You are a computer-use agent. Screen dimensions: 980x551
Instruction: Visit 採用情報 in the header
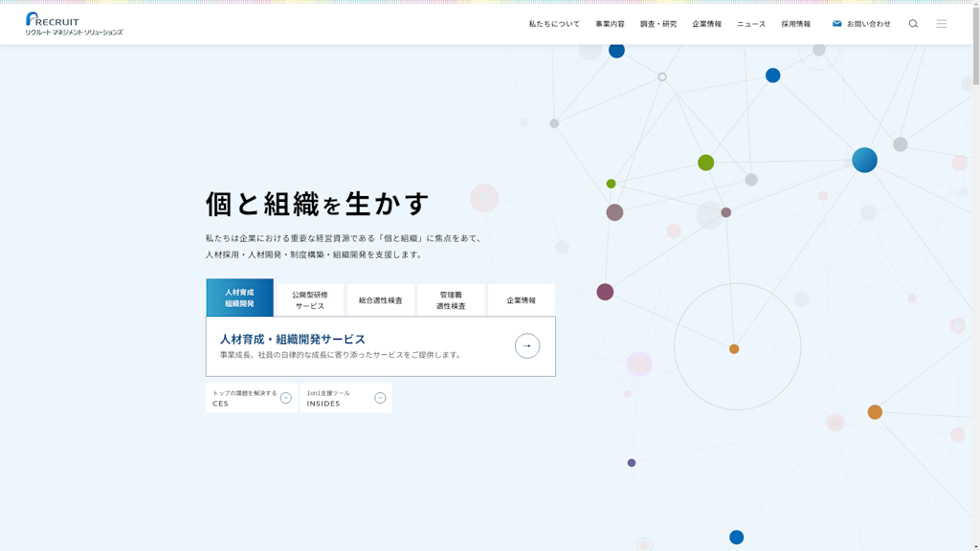[795, 24]
